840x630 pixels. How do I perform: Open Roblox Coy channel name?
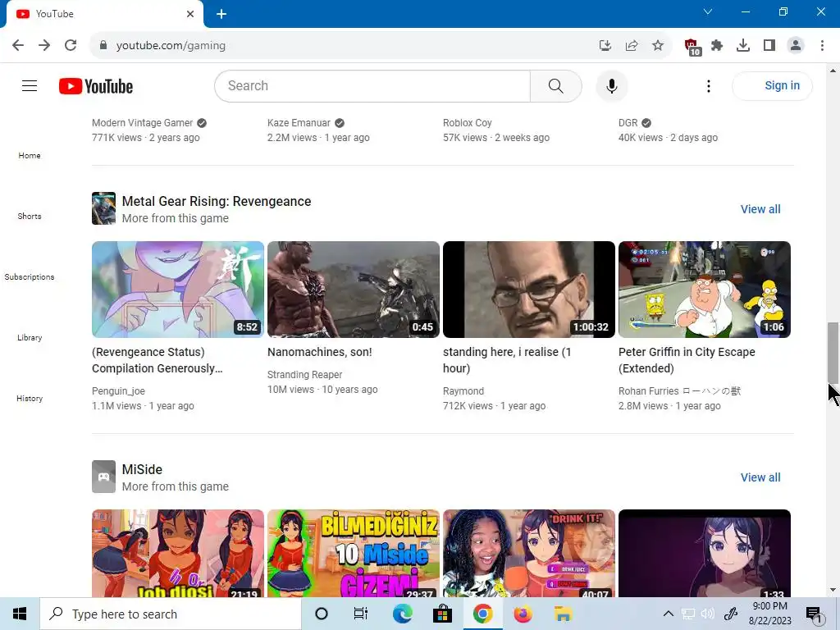click(467, 123)
